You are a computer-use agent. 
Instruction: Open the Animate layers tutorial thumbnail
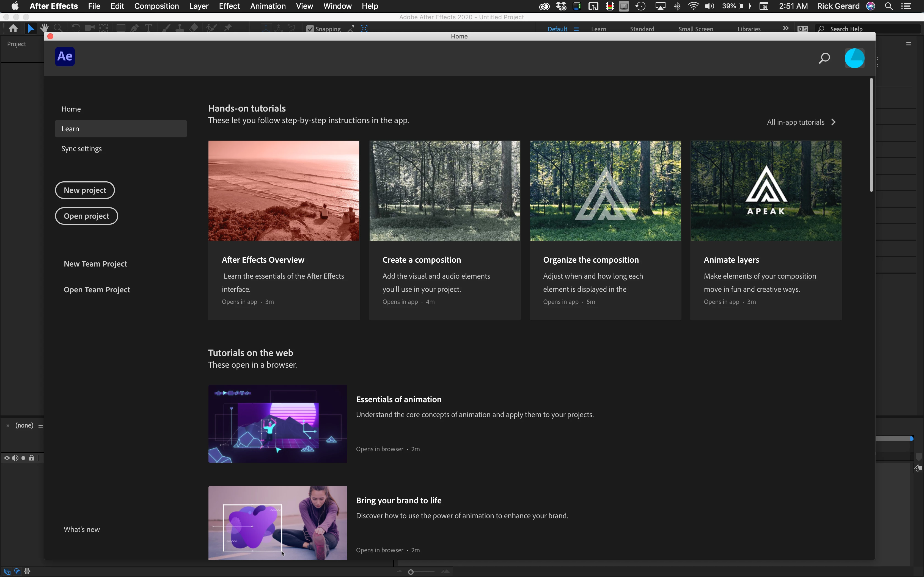coord(766,190)
